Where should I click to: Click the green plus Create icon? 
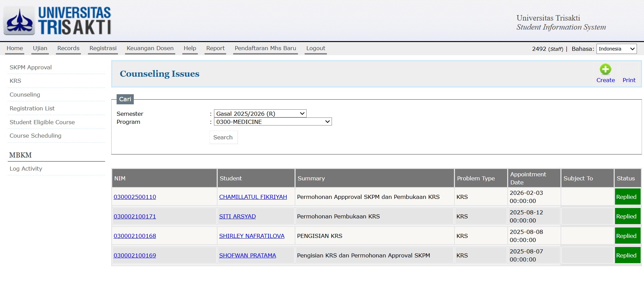[605, 70]
